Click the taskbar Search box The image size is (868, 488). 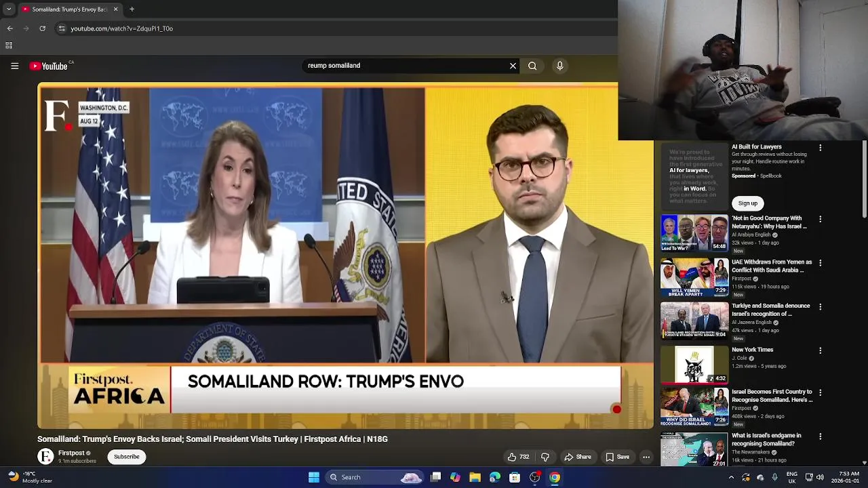point(375,477)
